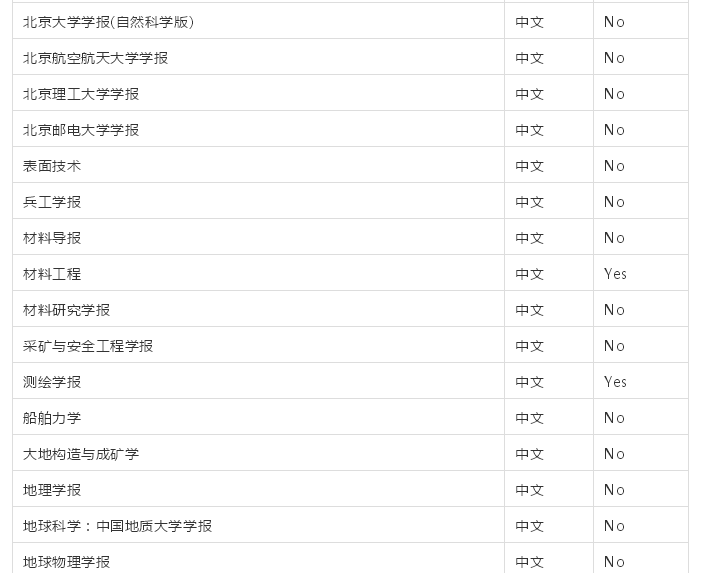This screenshot has width=702, height=573.
Task: Select the 船舶力学 entry
Action: [52, 418]
